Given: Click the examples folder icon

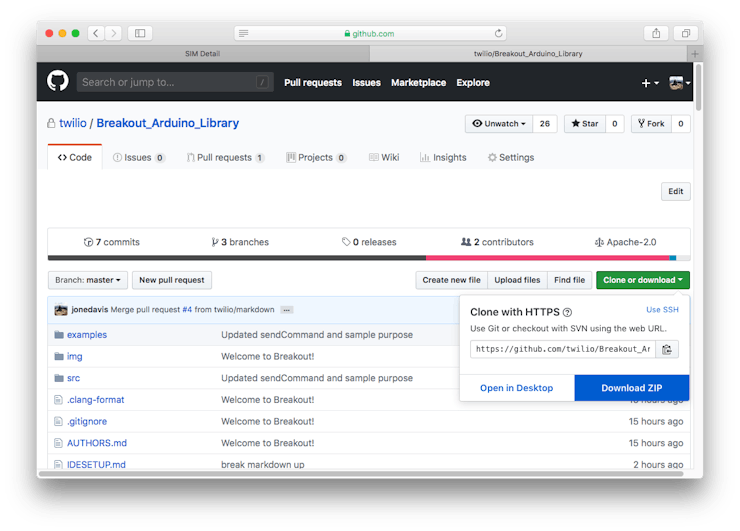Looking at the screenshot, I should click(59, 335).
